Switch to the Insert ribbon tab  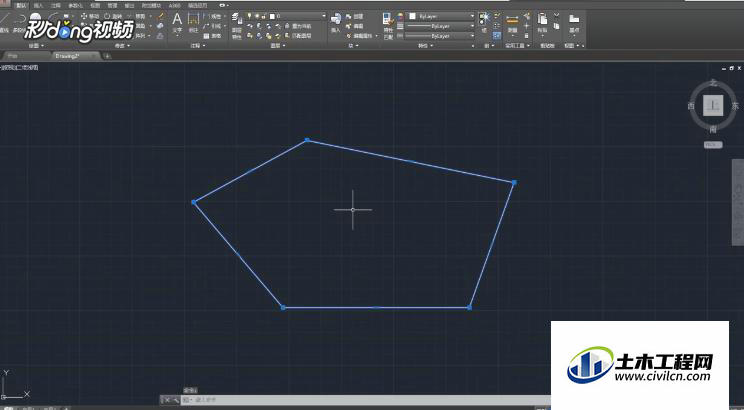38,6
